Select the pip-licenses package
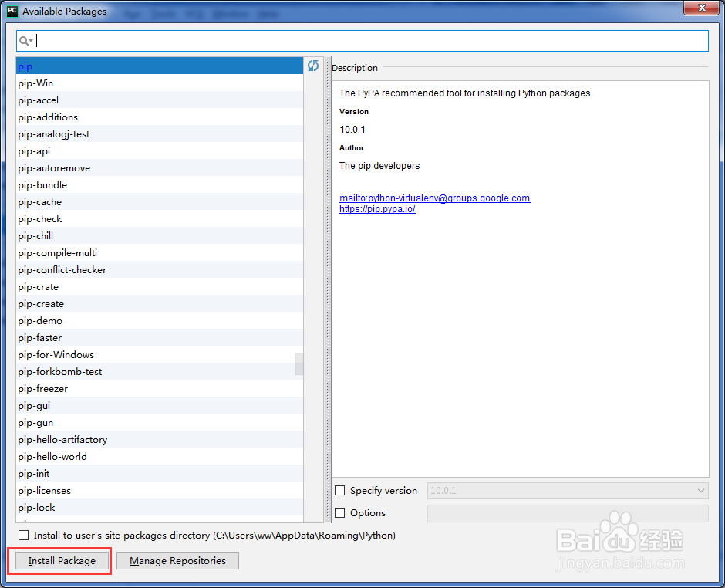Viewport: 725px width, 588px height. point(160,490)
